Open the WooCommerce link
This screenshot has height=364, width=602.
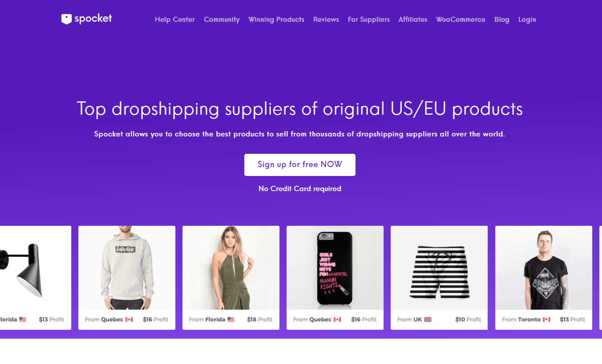point(461,20)
